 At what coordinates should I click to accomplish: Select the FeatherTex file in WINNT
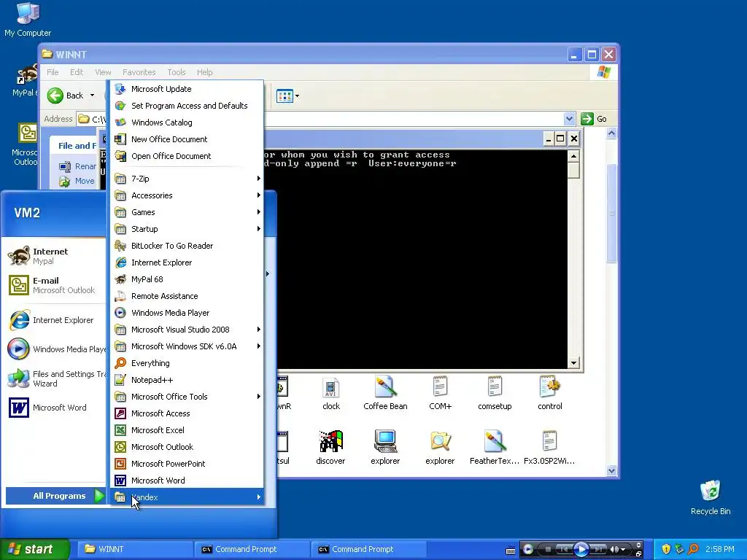(x=495, y=448)
